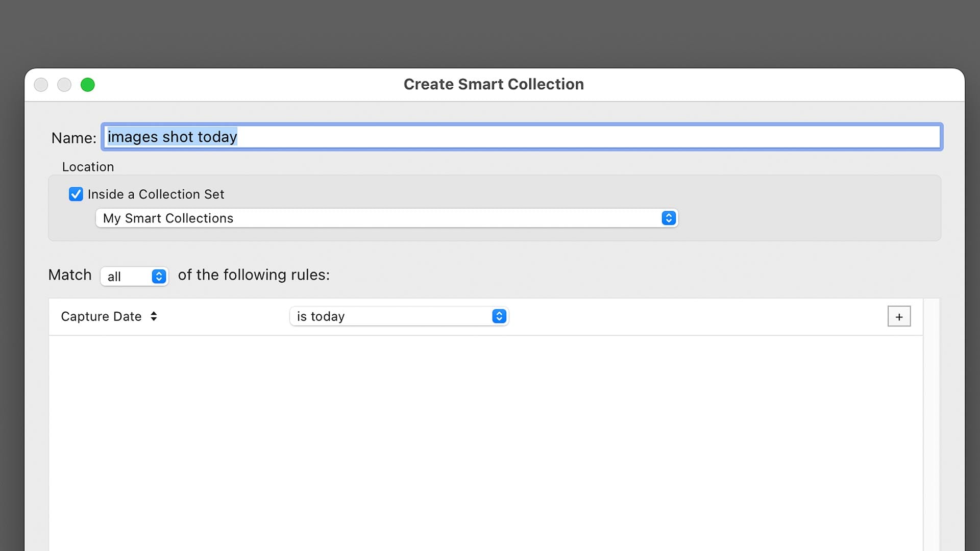Open the Capture Date criteria menu
Screen dimensions: 980x551
click(x=102, y=316)
